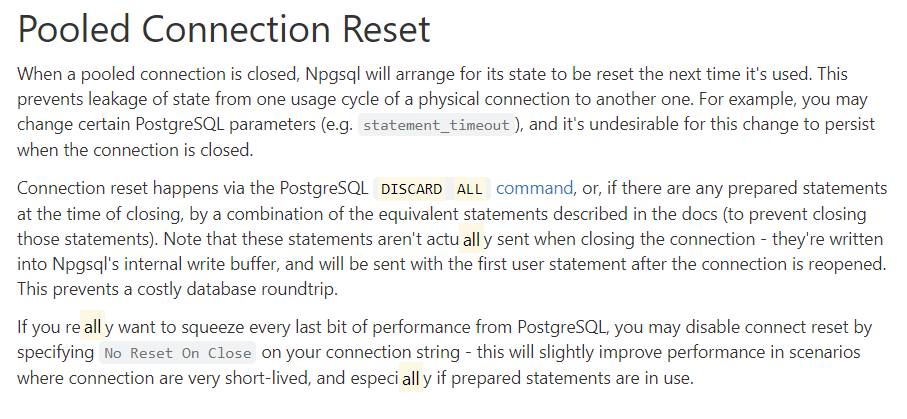
Task: Click the Pooled Connection Reset heading
Action: tap(224, 30)
